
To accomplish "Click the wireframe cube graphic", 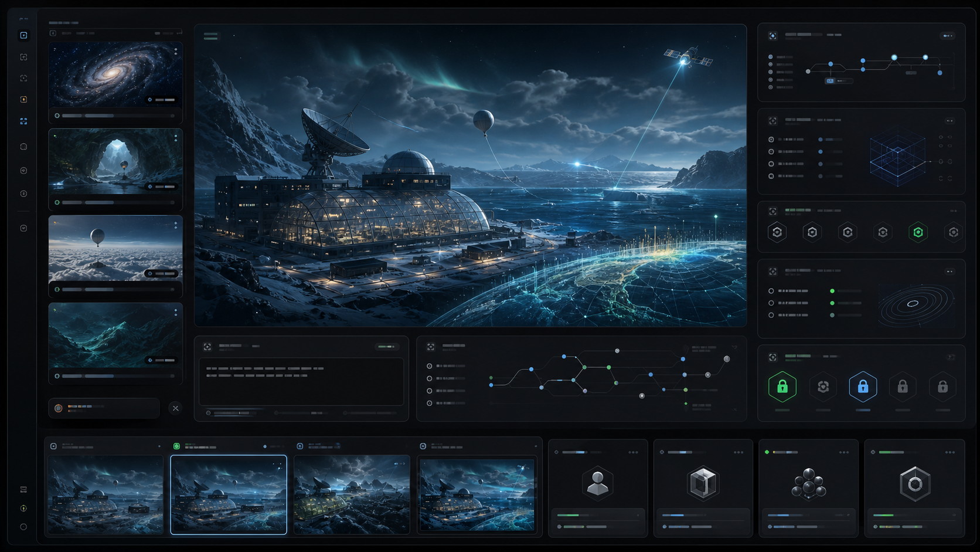I will tap(897, 157).
